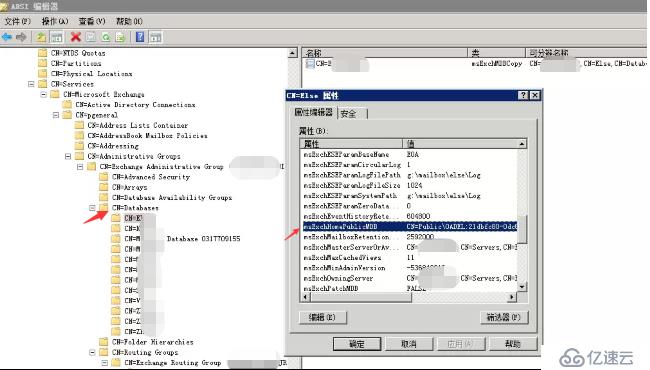Viewport: 650px width, 370px height.
Task: Click folder icon of CN=pgeneral
Action: (67, 115)
